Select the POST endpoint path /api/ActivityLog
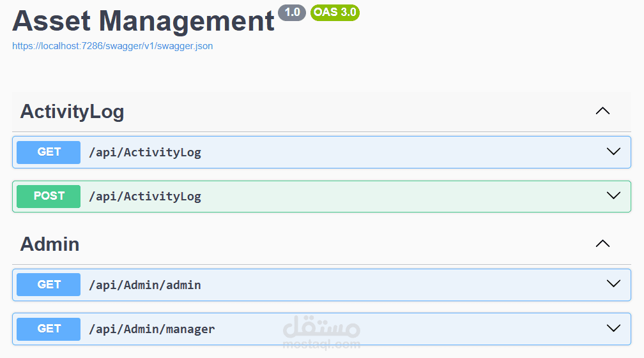This screenshot has width=644, height=358. point(145,197)
